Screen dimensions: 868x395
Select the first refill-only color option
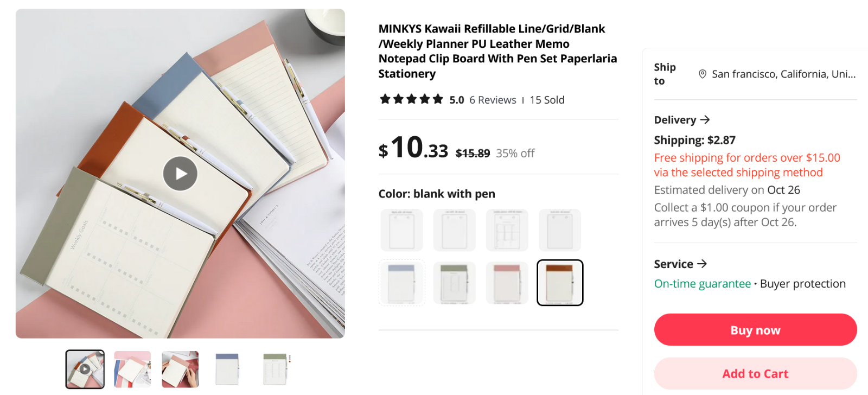click(x=401, y=230)
